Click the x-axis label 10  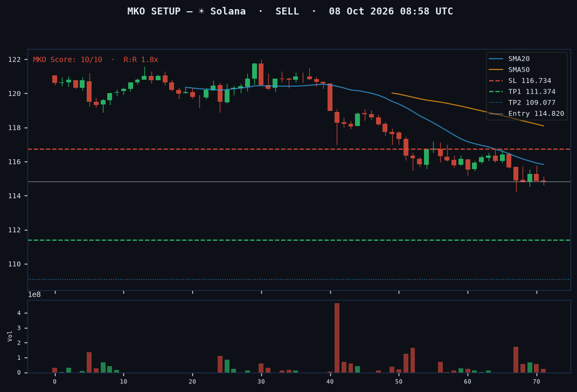pos(124,382)
